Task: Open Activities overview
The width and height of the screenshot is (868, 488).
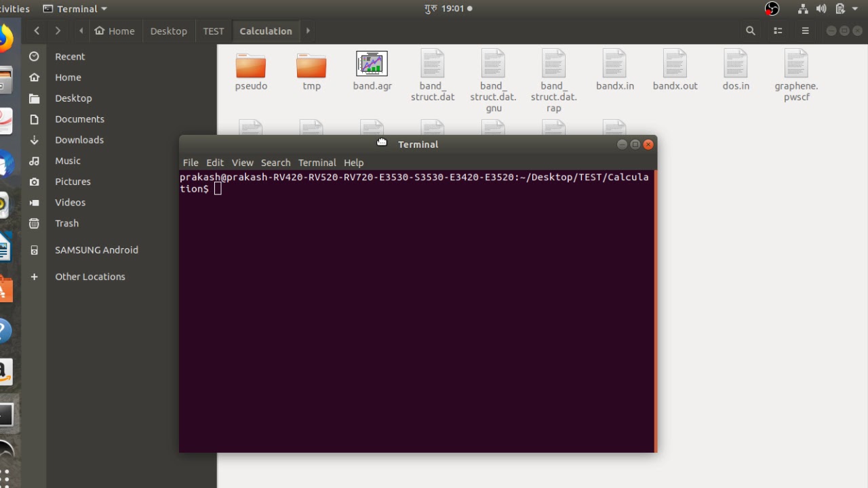Action: click(x=14, y=9)
